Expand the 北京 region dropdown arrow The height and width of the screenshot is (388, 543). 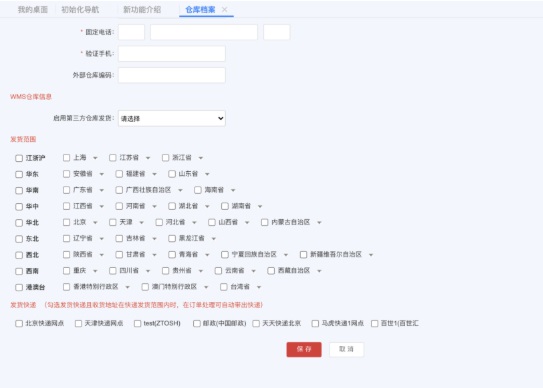[x=95, y=222]
